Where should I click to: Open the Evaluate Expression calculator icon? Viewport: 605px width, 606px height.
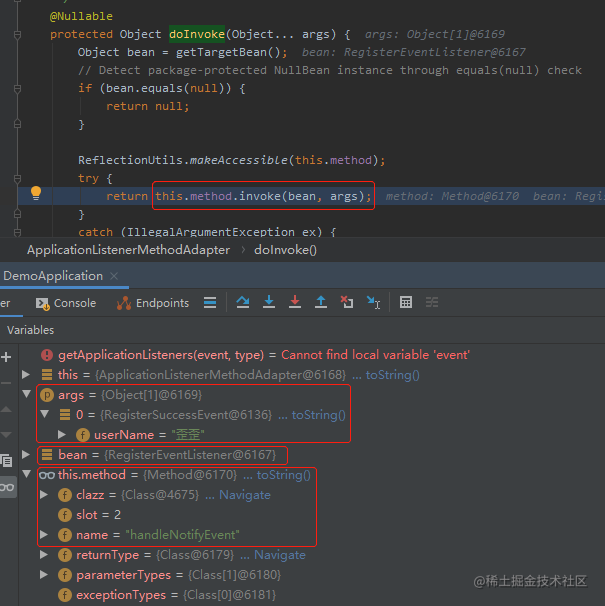(x=406, y=302)
